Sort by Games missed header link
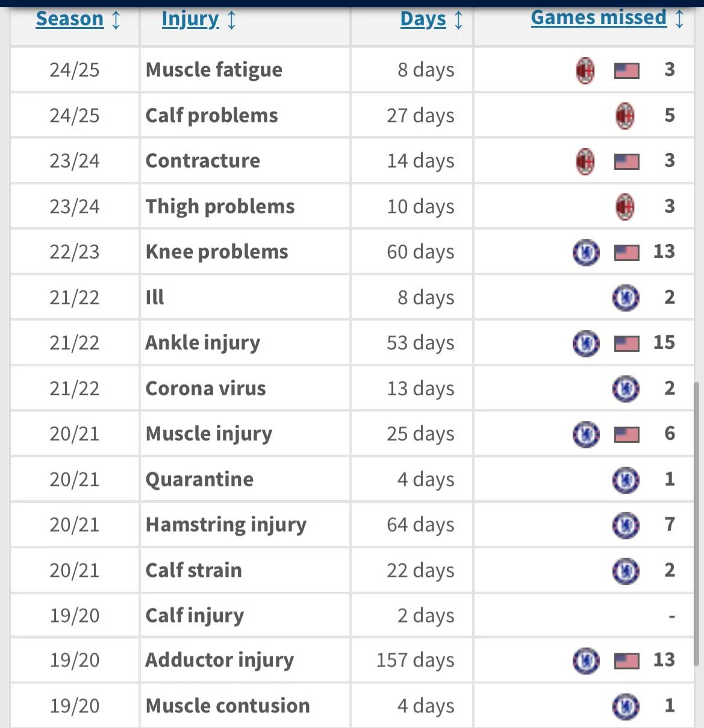This screenshot has width=704, height=728. coord(599,17)
